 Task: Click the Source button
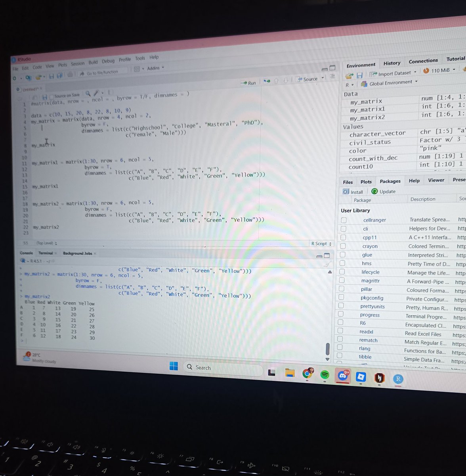point(307,79)
